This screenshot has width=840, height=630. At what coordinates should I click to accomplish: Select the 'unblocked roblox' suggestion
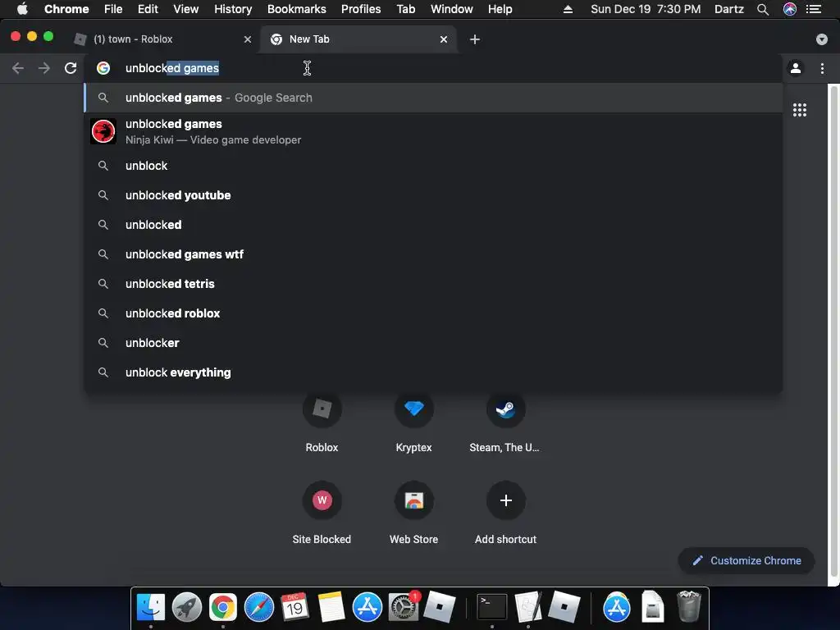point(433,313)
